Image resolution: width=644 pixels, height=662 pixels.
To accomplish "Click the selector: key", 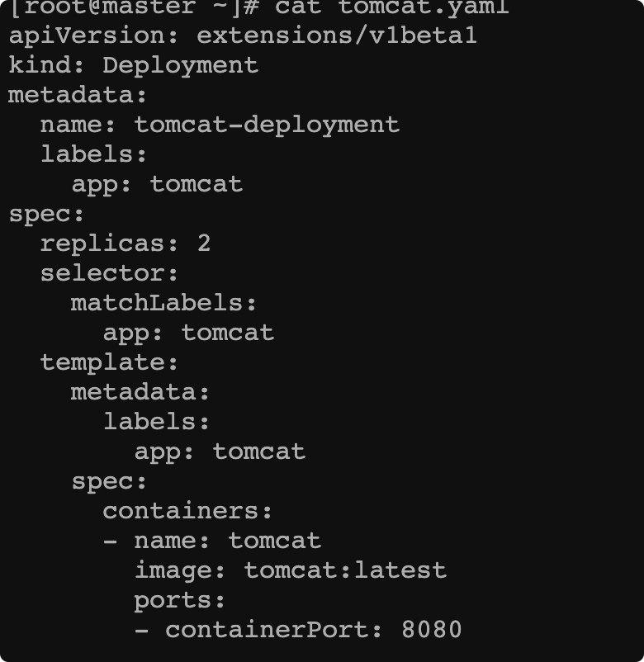I will (x=109, y=273).
